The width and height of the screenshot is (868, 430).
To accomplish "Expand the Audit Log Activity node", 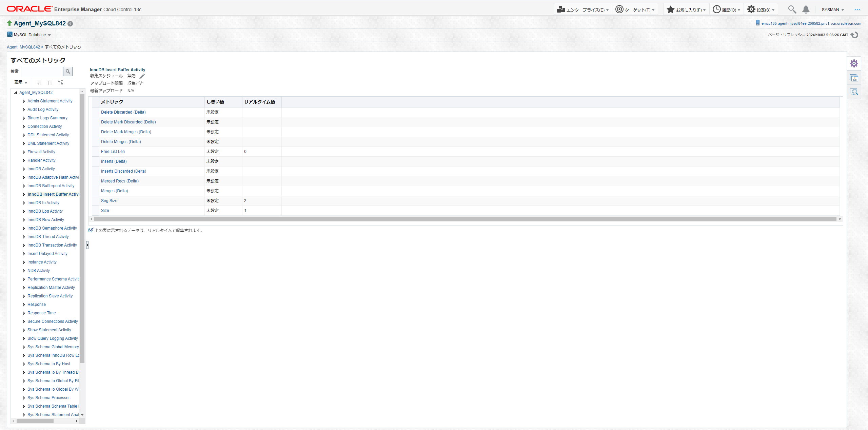I will (23, 110).
